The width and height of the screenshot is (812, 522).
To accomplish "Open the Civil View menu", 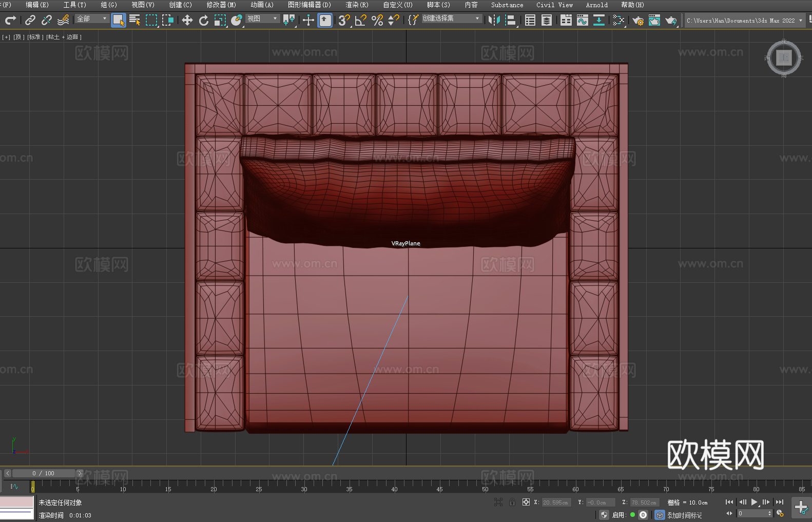I will pyautogui.click(x=554, y=5).
